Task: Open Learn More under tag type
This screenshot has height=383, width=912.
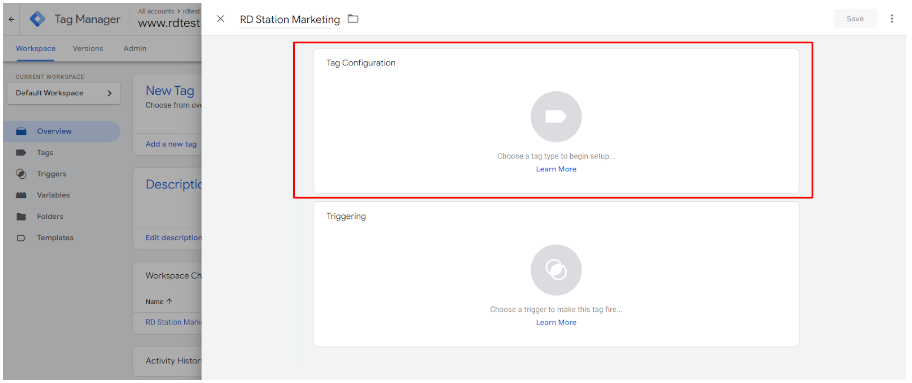Action: point(556,169)
